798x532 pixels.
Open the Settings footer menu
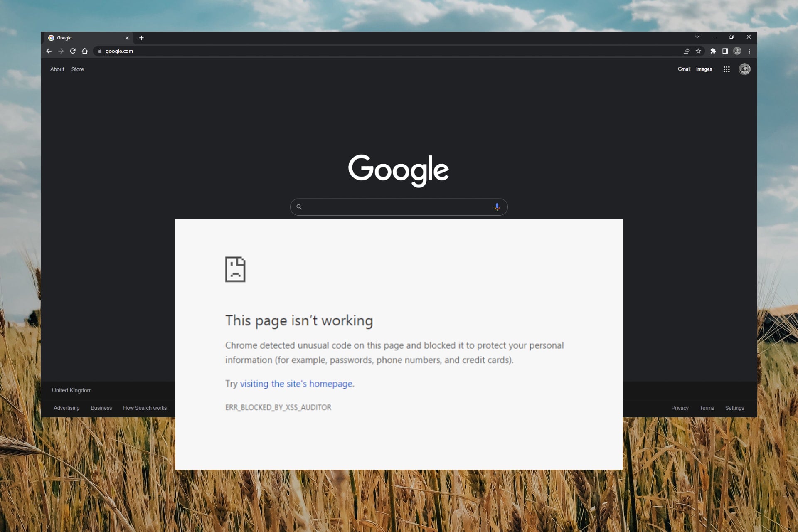735,408
